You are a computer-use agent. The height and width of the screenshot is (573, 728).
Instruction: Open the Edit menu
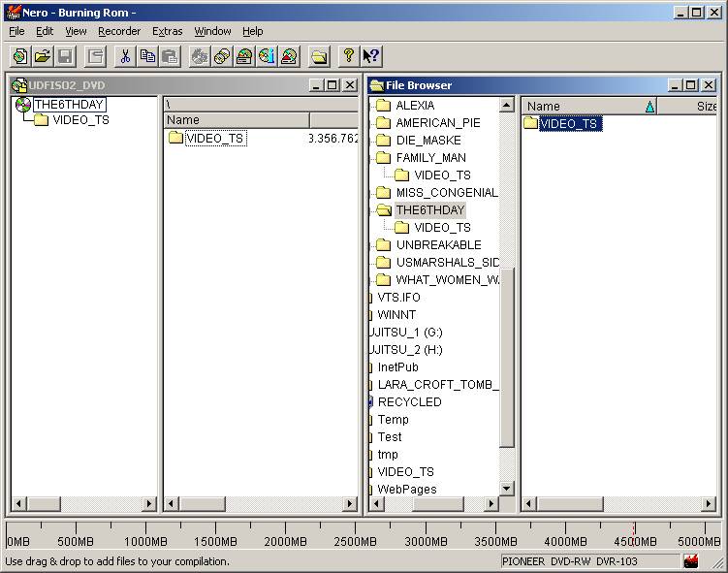(x=45, y=31)
